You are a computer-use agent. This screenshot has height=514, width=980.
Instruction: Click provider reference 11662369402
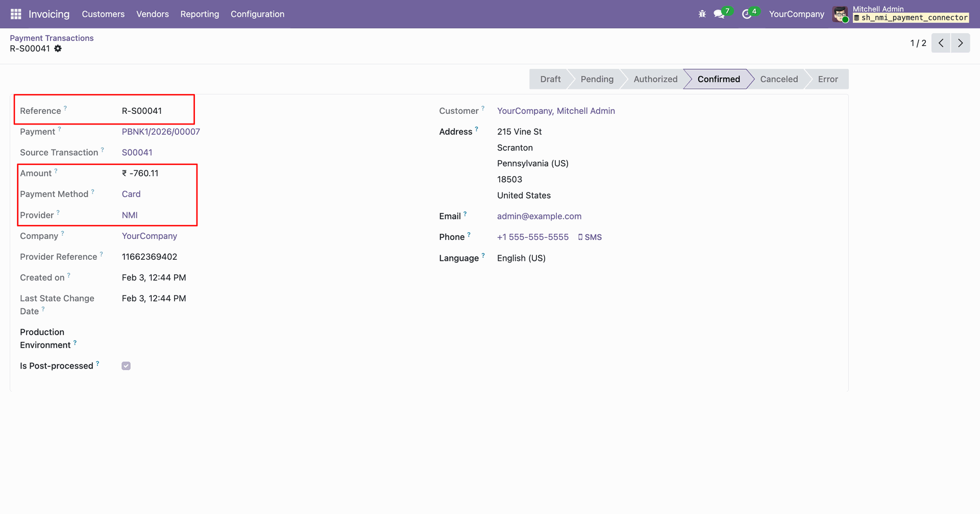[149, 257]
